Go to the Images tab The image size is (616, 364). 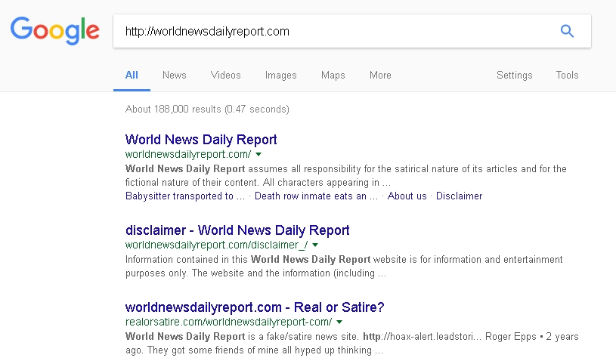click(281, 75)
